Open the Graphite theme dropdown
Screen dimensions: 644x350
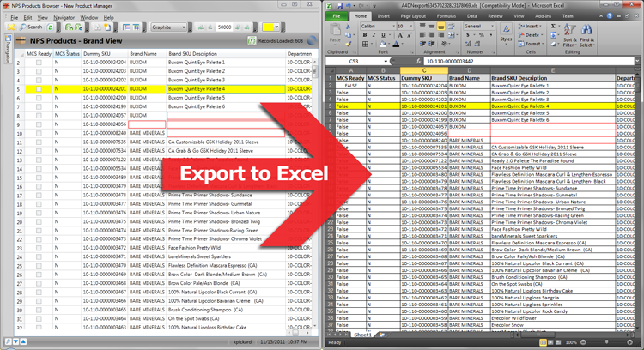169,27
